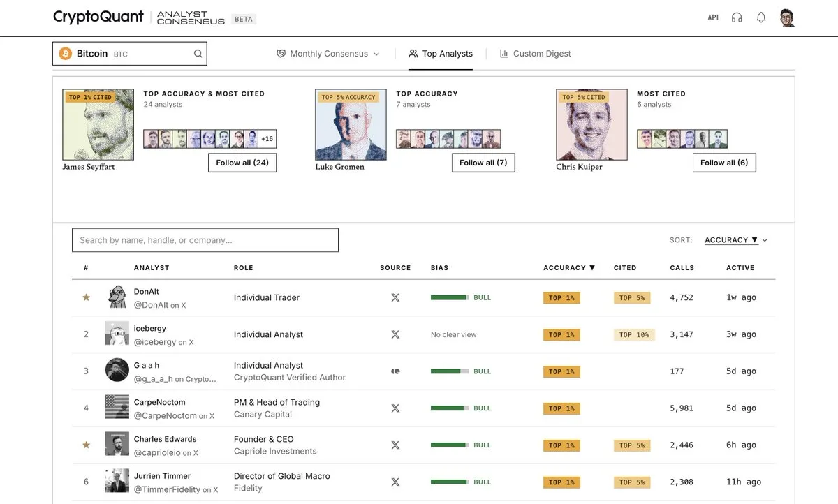Toggle the favorite star for Charles Edwards

pyautogui.click(x=87, y=445)
